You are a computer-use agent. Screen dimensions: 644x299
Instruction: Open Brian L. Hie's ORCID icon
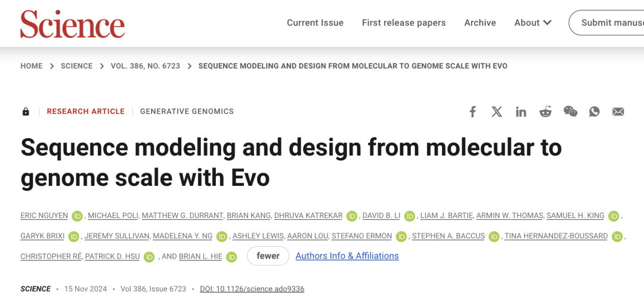[x=231, y=257]
